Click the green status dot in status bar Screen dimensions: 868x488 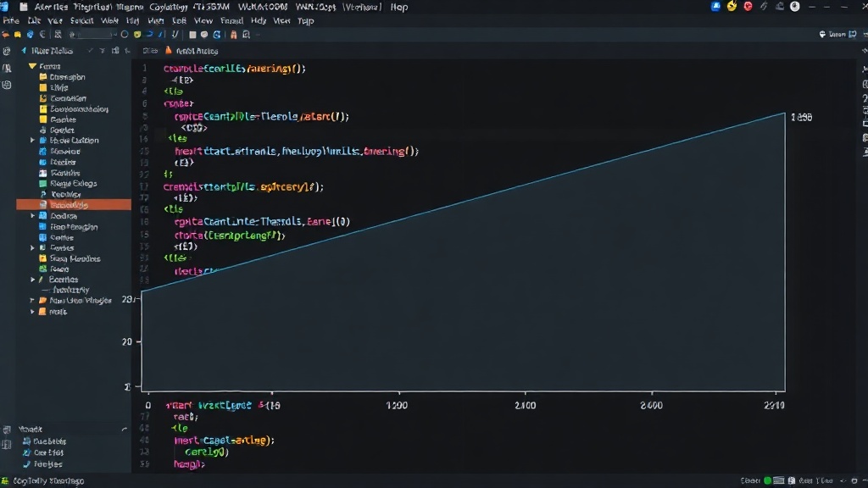point(767,481)
